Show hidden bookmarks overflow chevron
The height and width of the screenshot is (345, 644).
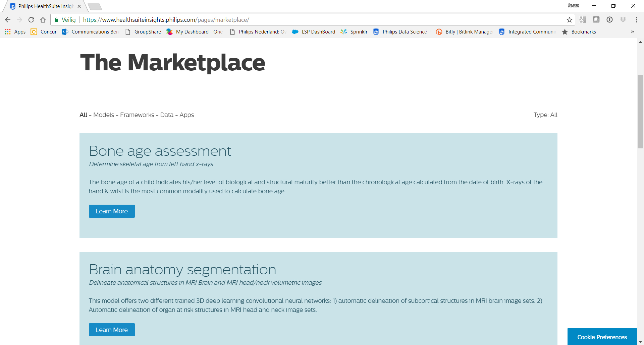pyautogui.click(x=632, y=32)
